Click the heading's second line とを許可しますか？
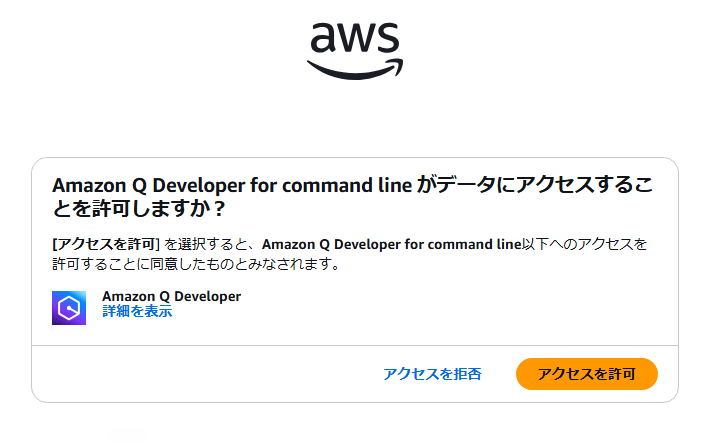Image resolution: width=705 pixels, height=444 pixels. tap(139, 208)
